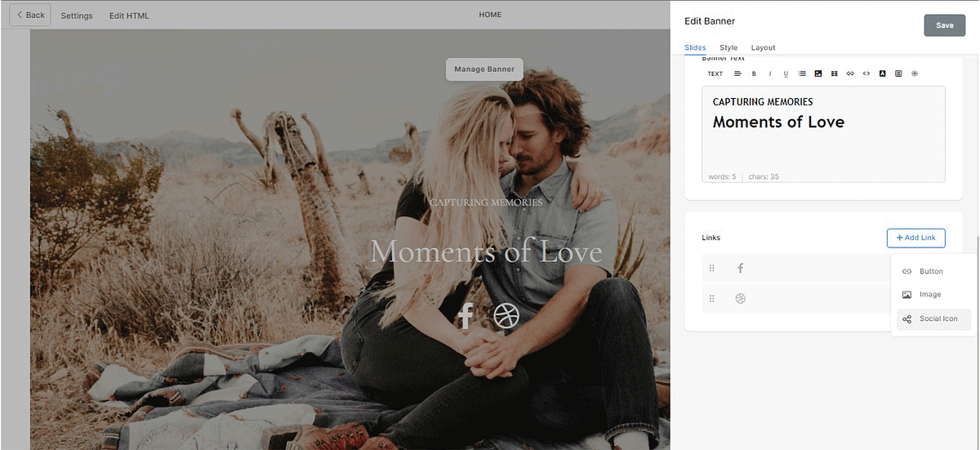Screen dimensions: 980x450
Task: Toggle underline in the banner text toolbar
Action: point(786,74)
